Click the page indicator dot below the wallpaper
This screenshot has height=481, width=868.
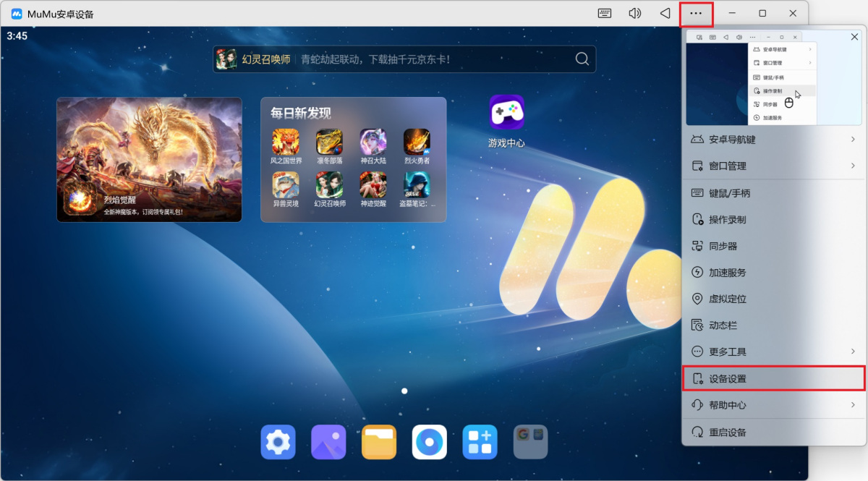pyautogui.click(x=404, y=390)
